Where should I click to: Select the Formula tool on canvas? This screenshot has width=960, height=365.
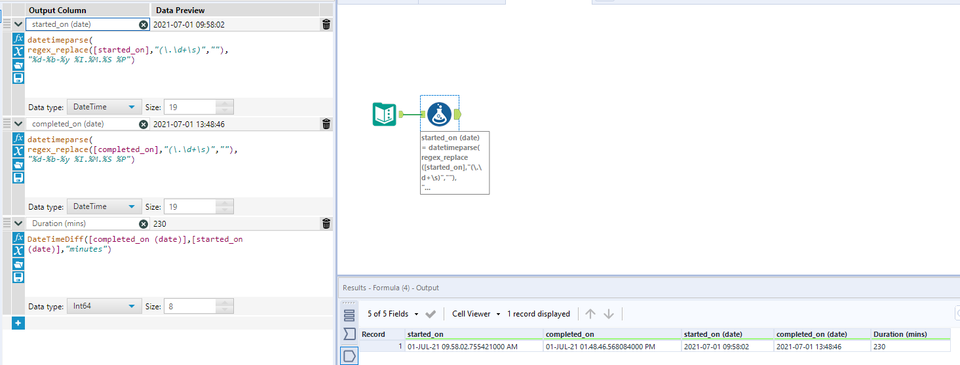tap(440, 114)
